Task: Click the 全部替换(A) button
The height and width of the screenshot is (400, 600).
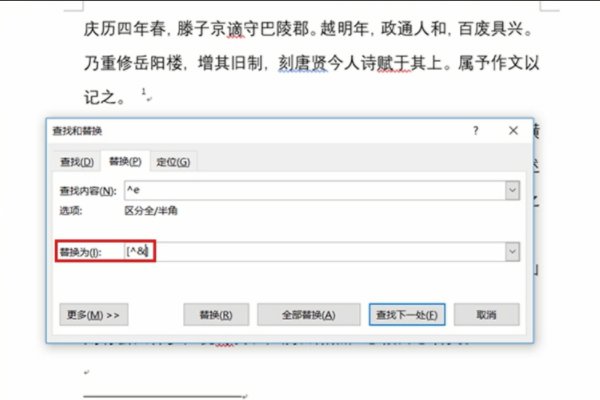Action: tap(309, 315)
